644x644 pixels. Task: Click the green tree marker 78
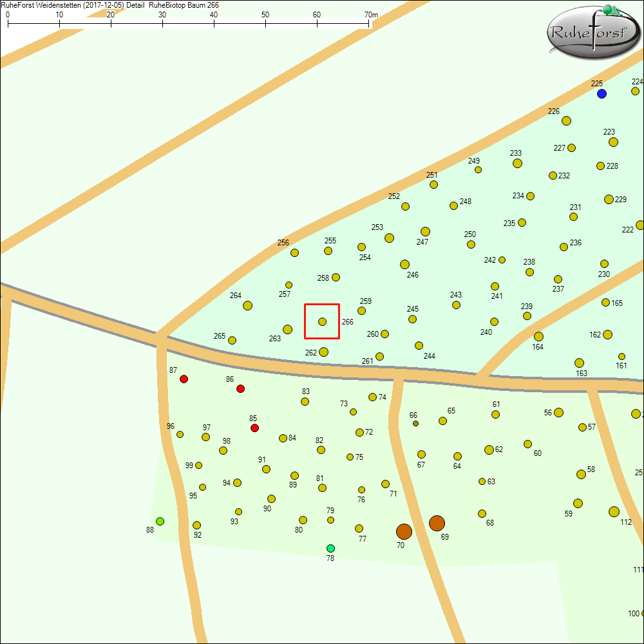pyautogui.click(x=330, y=548)
